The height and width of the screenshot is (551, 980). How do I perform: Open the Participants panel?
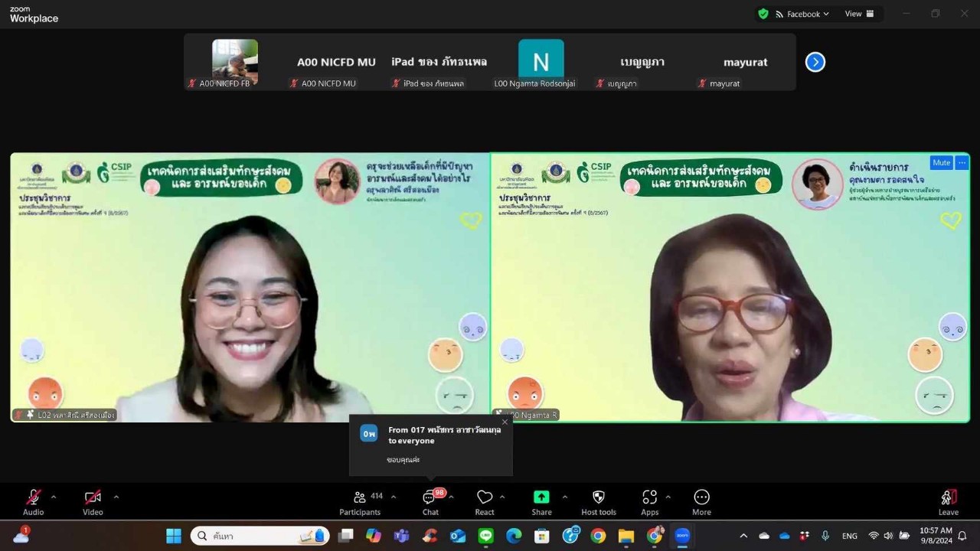click(360, 501)
